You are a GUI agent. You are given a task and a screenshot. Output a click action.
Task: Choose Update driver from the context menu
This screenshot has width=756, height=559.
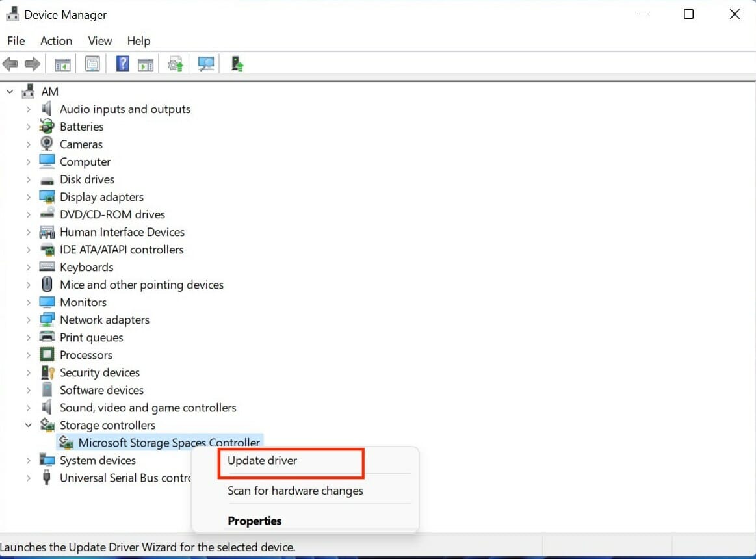pos(261,460)
